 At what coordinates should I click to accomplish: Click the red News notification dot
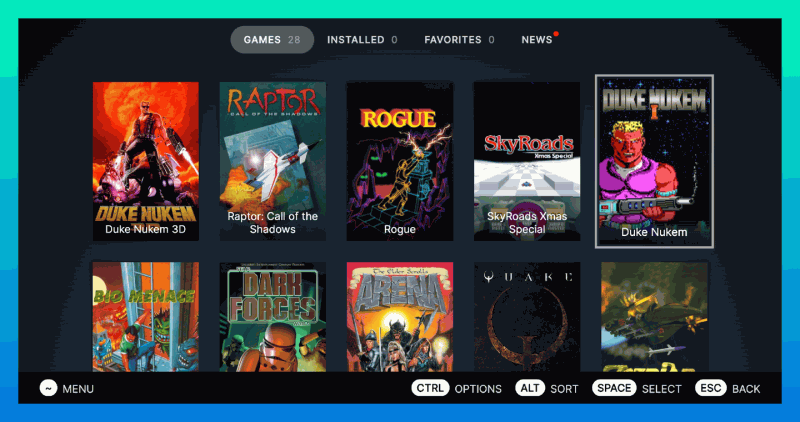pyautogui.click(x=556, y=34)
